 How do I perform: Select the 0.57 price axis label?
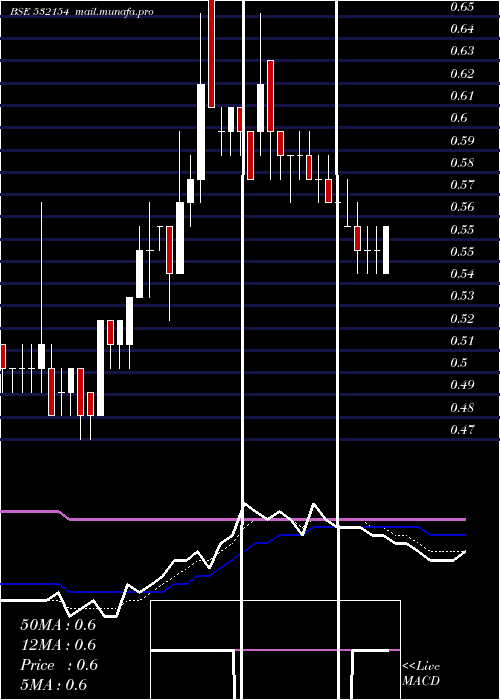click(462, 184)
